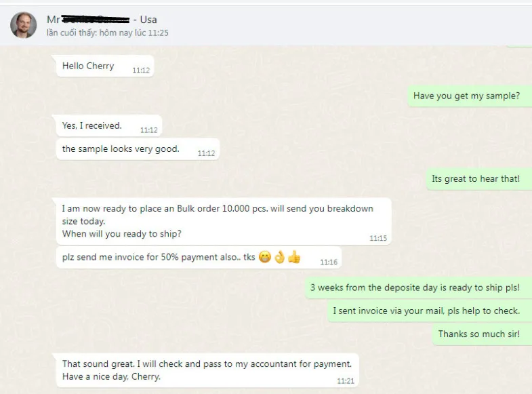532x394 pixels.
Task: Click 'I sent invoice via your mail' message
Action: point(430,311)
